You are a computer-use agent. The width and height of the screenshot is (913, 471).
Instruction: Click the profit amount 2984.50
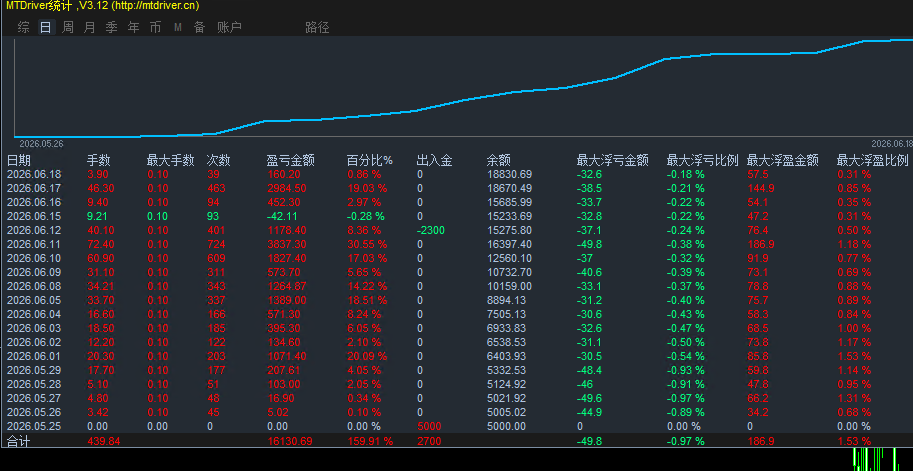pyautogui.click(x=286, y=189)
